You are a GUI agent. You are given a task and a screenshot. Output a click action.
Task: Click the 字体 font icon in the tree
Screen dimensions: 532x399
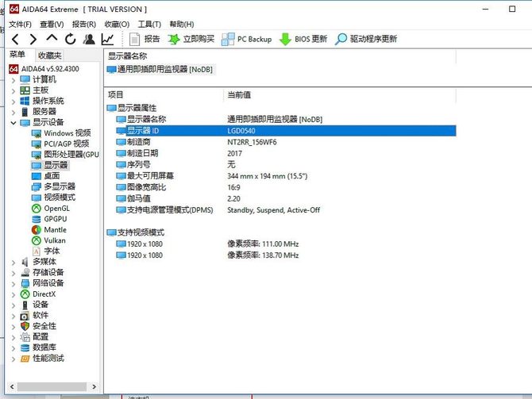pos(37,251)
